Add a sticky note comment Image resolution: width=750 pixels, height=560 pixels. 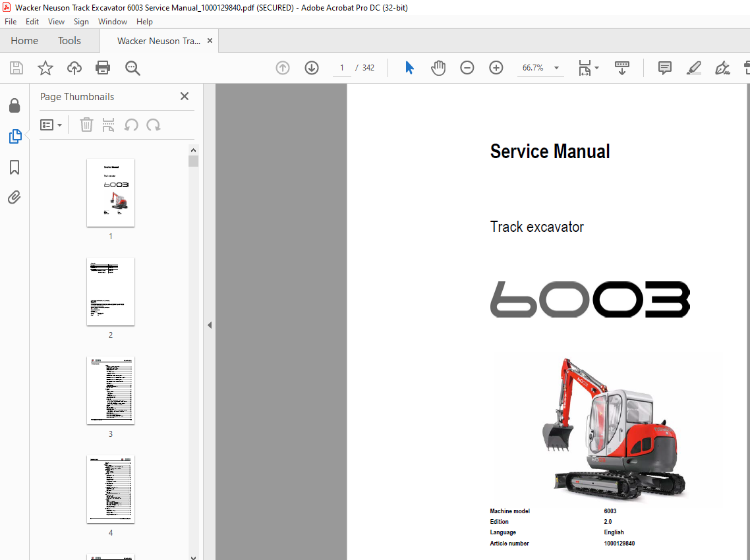click(665, 68)
